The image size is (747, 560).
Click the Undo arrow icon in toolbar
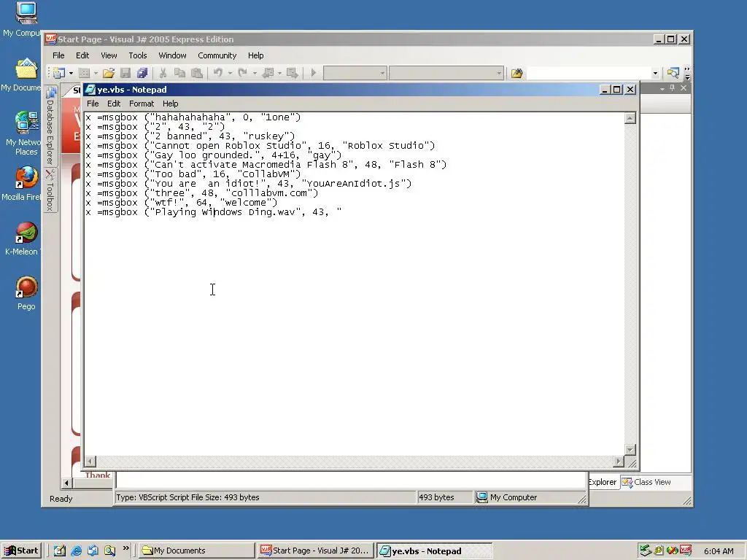218,73
